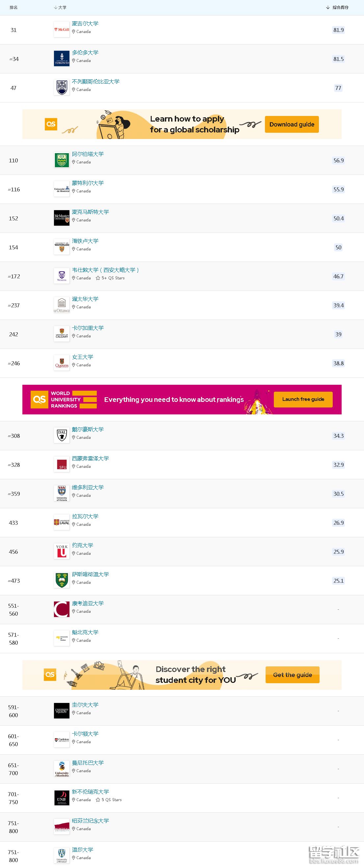Click the Concordia C logo
This screenshot has height=868, width=364.
(x=62, y=609)
